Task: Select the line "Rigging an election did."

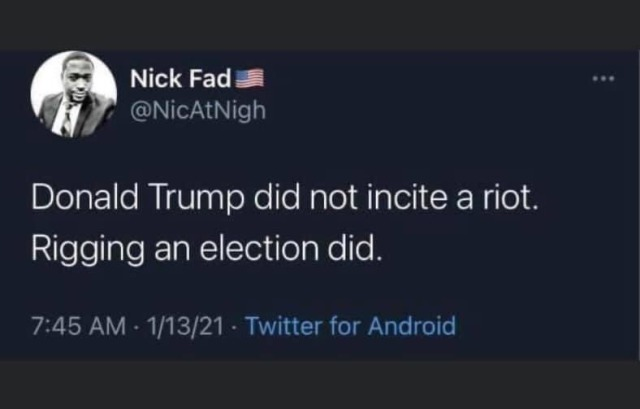Action: (x=207, y=247)
